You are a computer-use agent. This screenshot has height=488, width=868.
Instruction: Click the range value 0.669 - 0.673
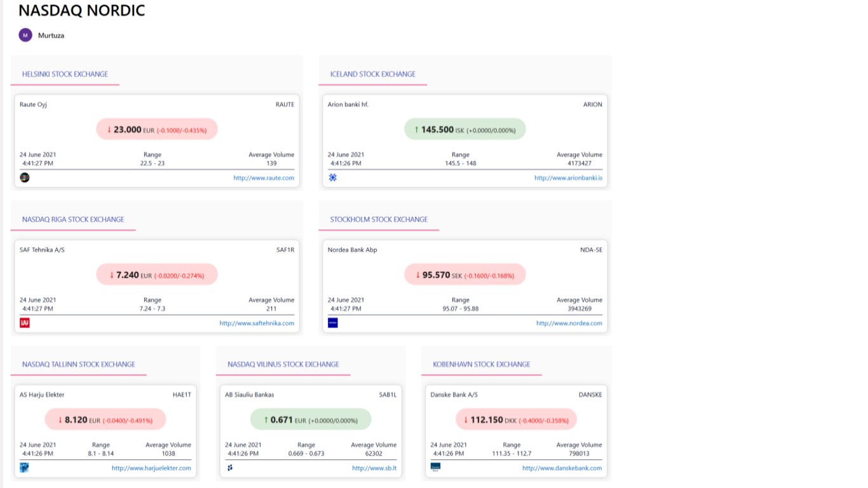click(306, 454)
